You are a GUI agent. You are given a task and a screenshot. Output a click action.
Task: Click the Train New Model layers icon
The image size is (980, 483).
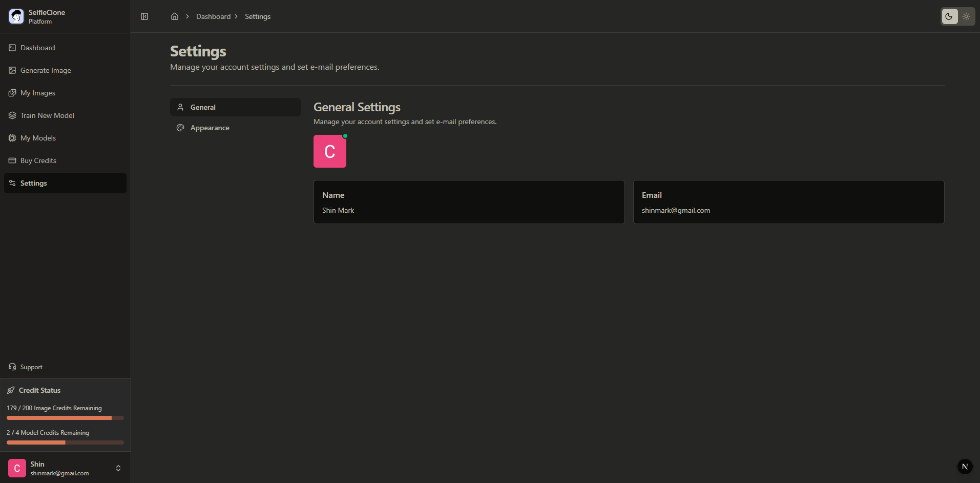[x=12, y=115]
